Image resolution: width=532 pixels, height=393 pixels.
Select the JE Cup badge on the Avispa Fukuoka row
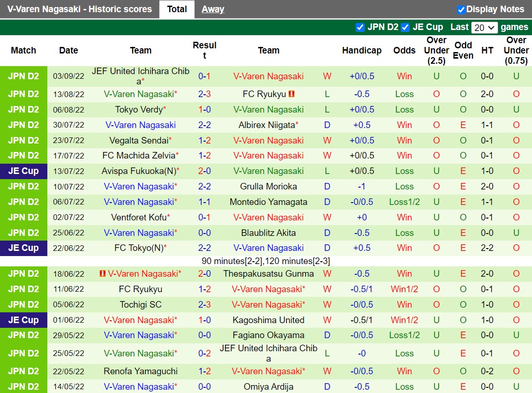pos(23,171)
